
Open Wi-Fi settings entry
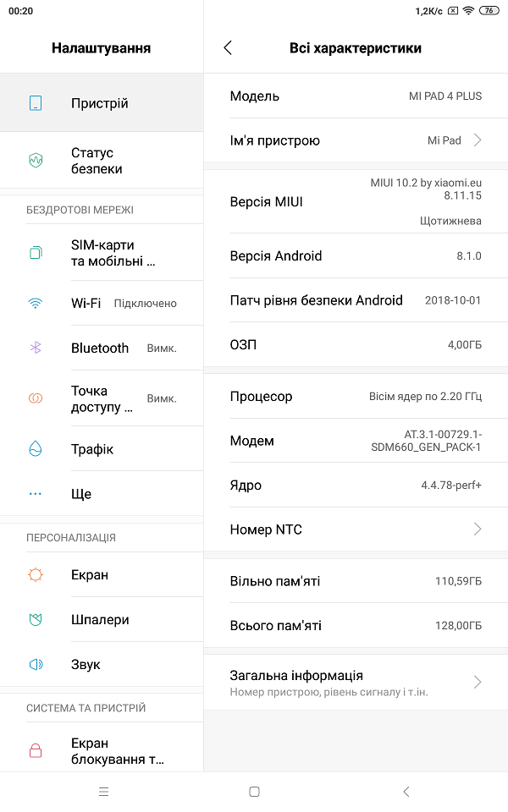102,304
